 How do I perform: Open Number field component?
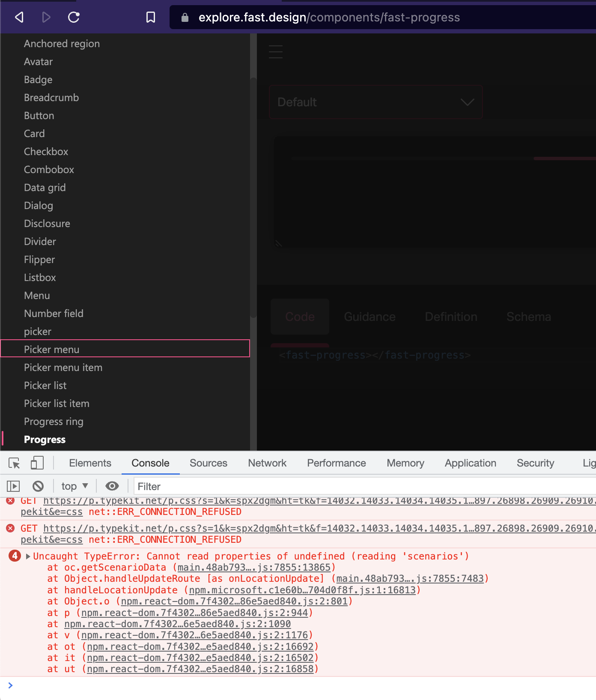54,314
